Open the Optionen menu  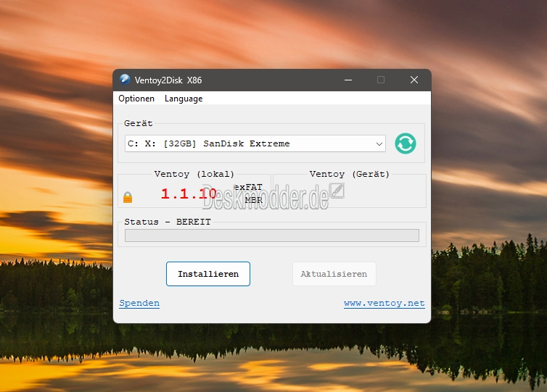[x=136, y=99]
